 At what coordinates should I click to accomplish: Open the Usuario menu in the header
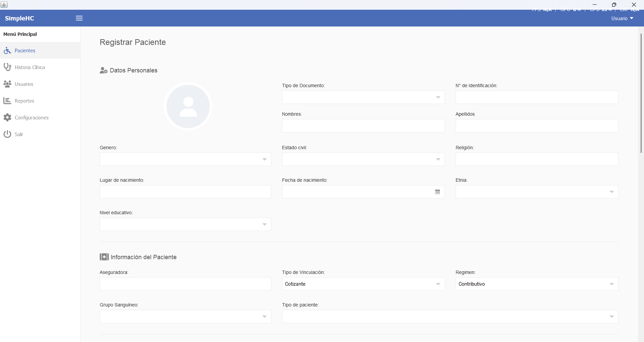pyautogui.click(x=622, y=18)
